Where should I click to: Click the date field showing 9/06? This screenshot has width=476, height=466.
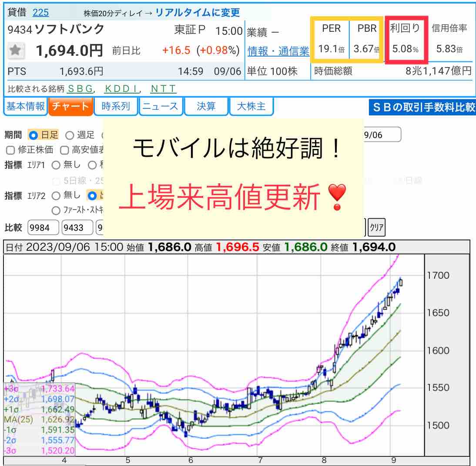[x=382, y=135]
